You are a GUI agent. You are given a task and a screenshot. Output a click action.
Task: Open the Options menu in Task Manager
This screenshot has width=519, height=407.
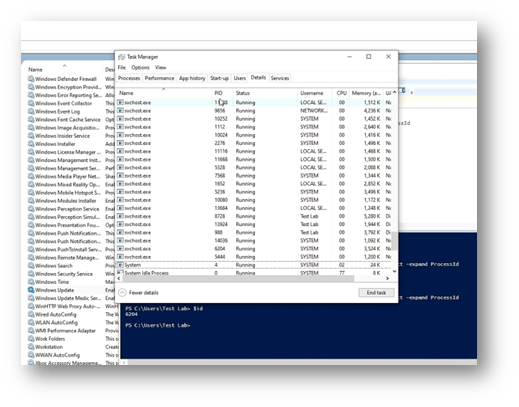pos(140,67)
